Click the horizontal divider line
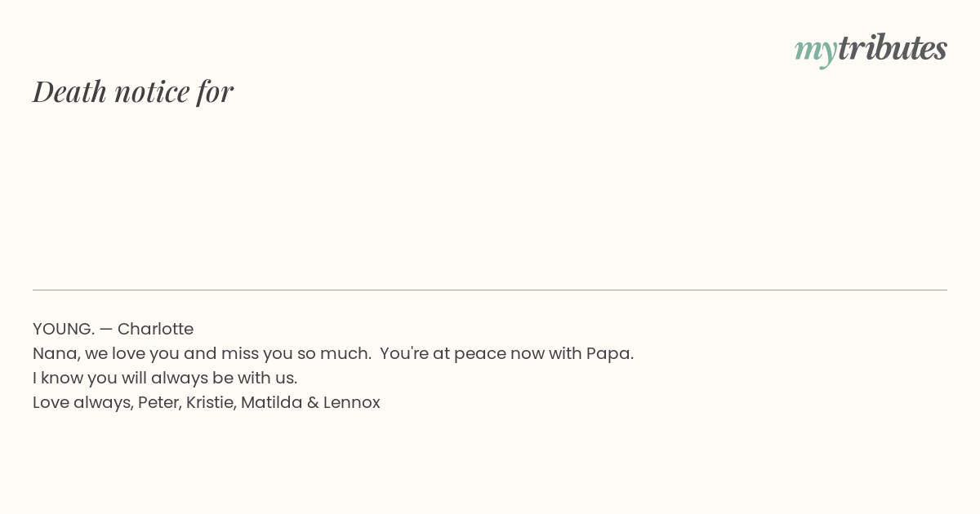Screen dimensions: 980x514 pyautogui.click(x=490, y=290)
